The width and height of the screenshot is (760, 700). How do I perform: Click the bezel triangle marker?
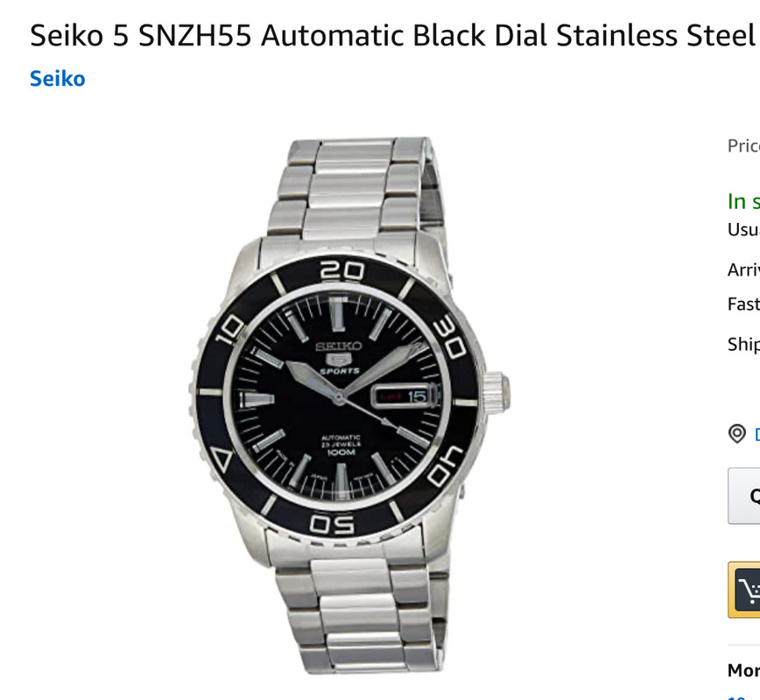tap(221, 459)
